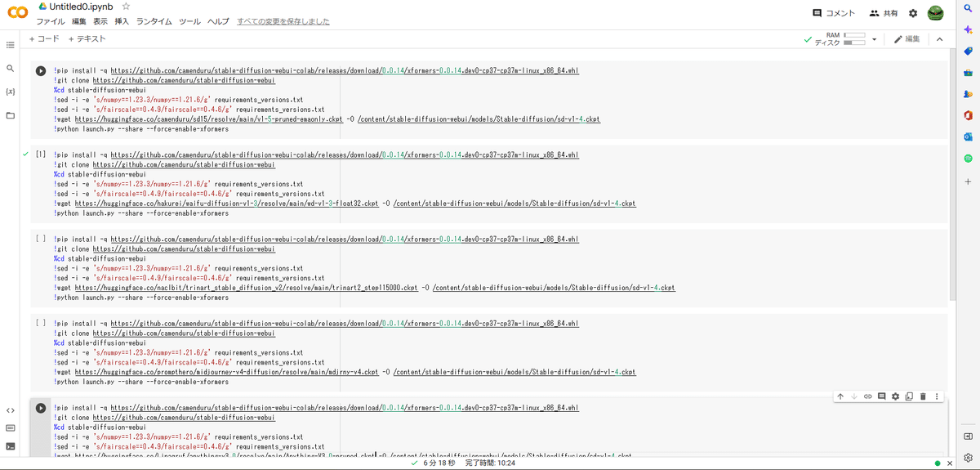
Task: Click the すべての変更を保存しました link
Action: pyautogui.click(x=283, y=21)
